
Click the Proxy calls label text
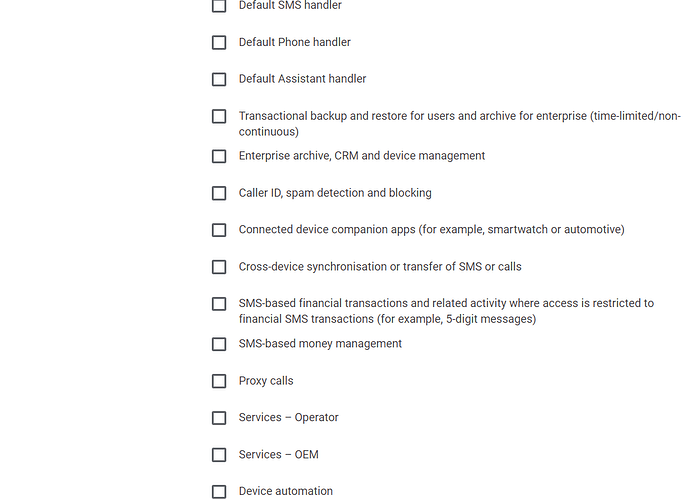pos(266,380)
